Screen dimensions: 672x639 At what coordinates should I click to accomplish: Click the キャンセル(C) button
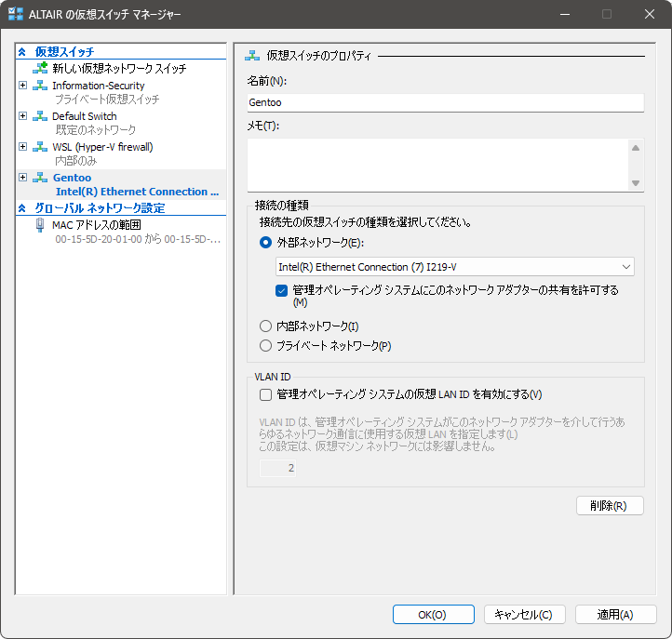[525, 615]
